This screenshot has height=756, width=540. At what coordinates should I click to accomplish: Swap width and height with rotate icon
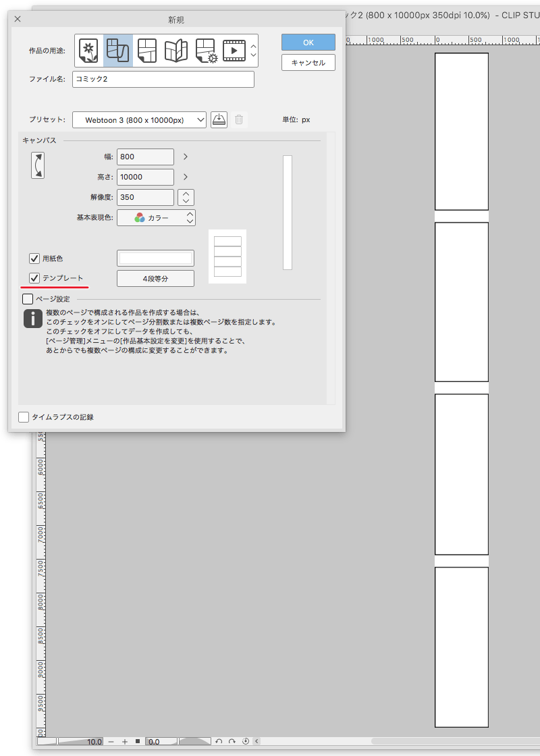pyautogui.click(x=38, y=165)
